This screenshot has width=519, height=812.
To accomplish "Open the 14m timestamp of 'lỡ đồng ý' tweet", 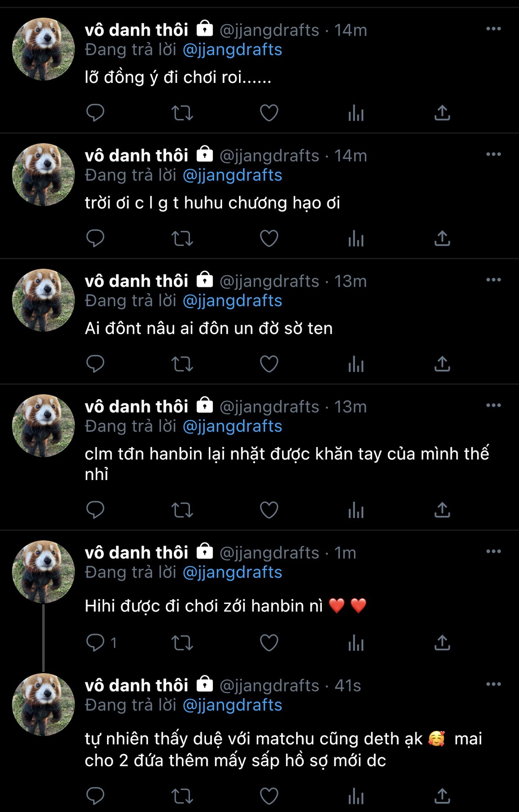I will [350, 30].
